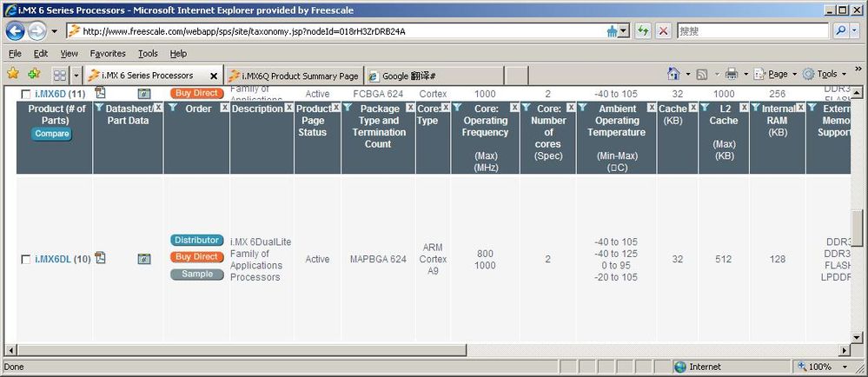868x377 pixels.
Task: Click the Add to Favorites icon
Action: point(35,74)
